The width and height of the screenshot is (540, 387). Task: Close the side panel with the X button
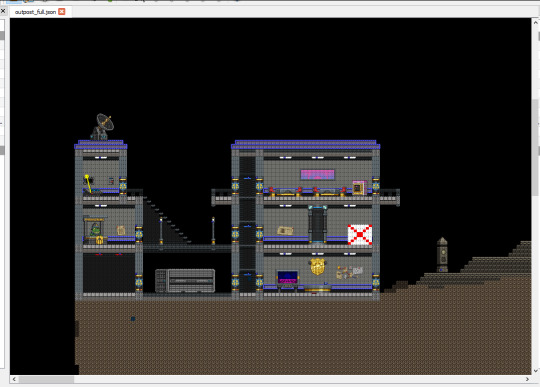click(3, 11)
